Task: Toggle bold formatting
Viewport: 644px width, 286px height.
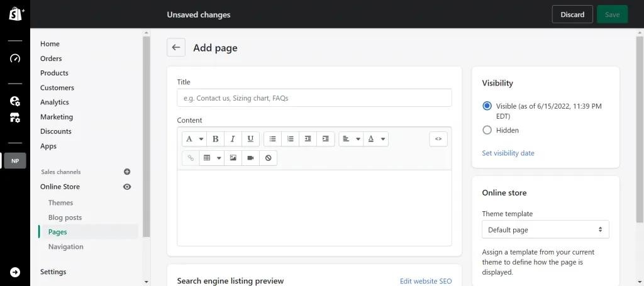Action: coord(215,139)
